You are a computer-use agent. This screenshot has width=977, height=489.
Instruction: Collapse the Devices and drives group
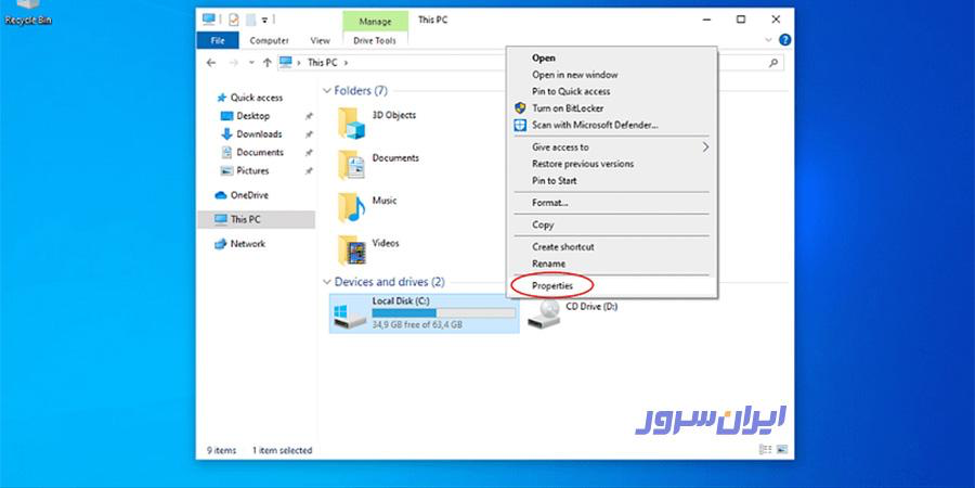click(x=327, y=282)
